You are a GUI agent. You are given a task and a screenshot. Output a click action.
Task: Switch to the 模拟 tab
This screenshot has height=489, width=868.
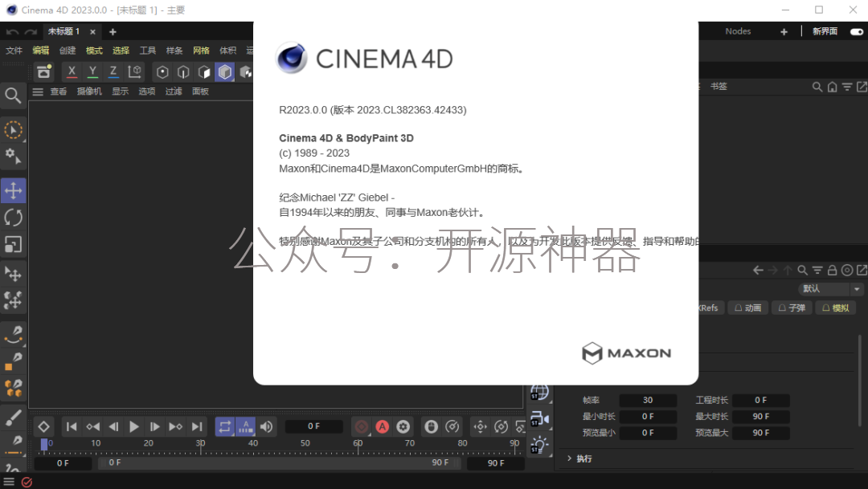coord(836,308)
